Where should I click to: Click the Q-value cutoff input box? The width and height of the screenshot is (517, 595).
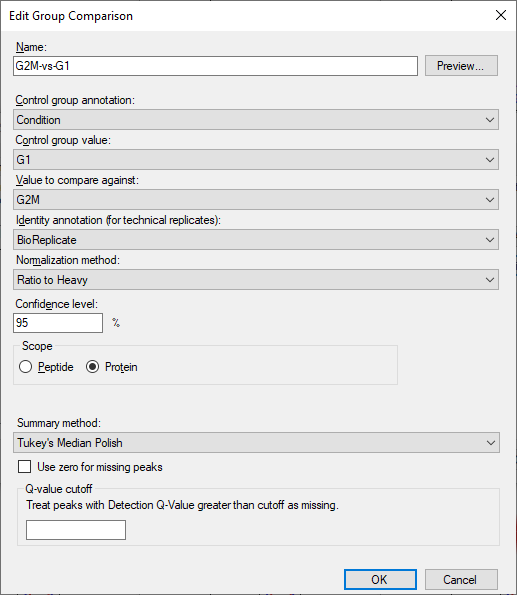click(76, 530)
